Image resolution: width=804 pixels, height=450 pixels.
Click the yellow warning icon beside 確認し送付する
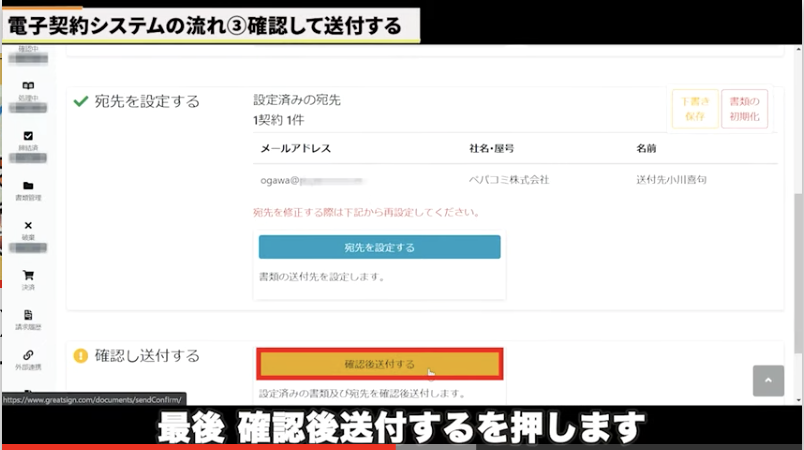(81, 356)
